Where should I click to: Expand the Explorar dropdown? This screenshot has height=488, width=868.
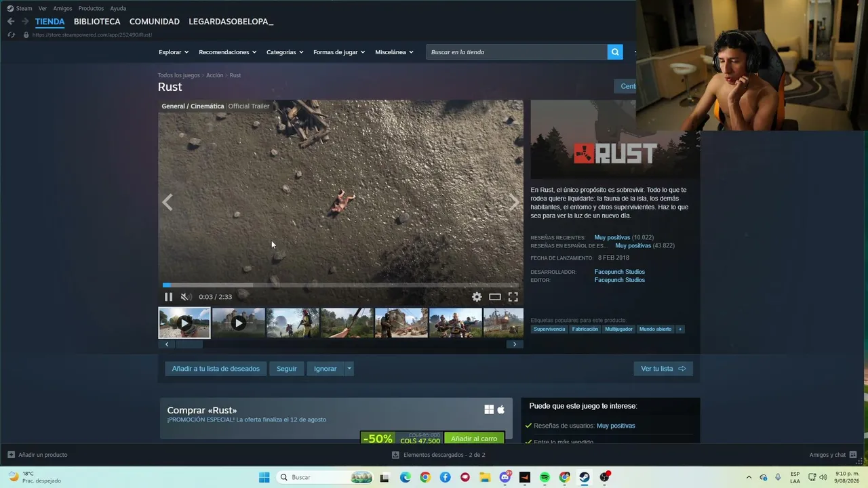pos(174,52)
